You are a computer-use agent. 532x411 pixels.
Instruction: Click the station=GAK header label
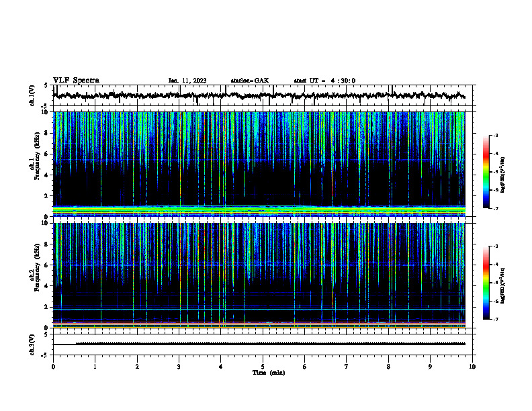coord(250,81)
